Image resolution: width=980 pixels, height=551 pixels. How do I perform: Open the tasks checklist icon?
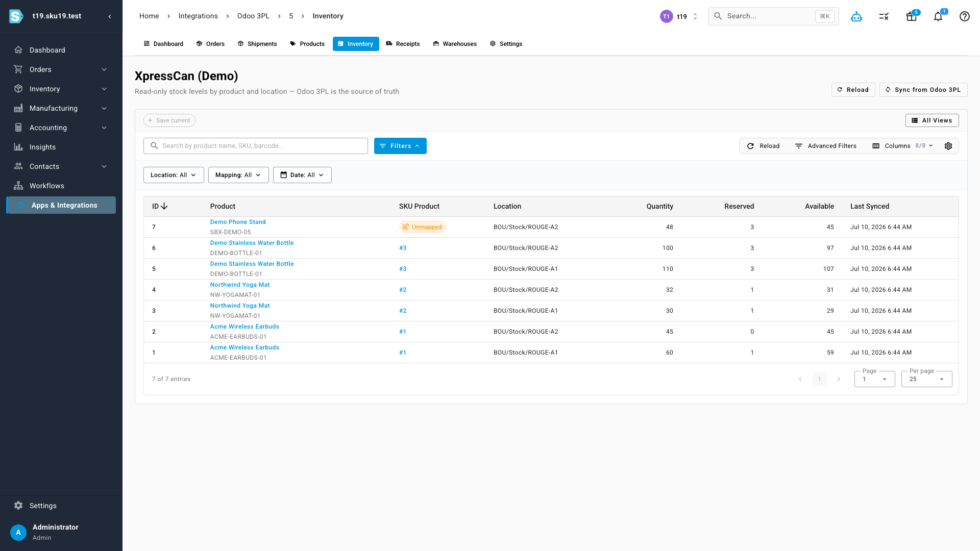(884, 16)
